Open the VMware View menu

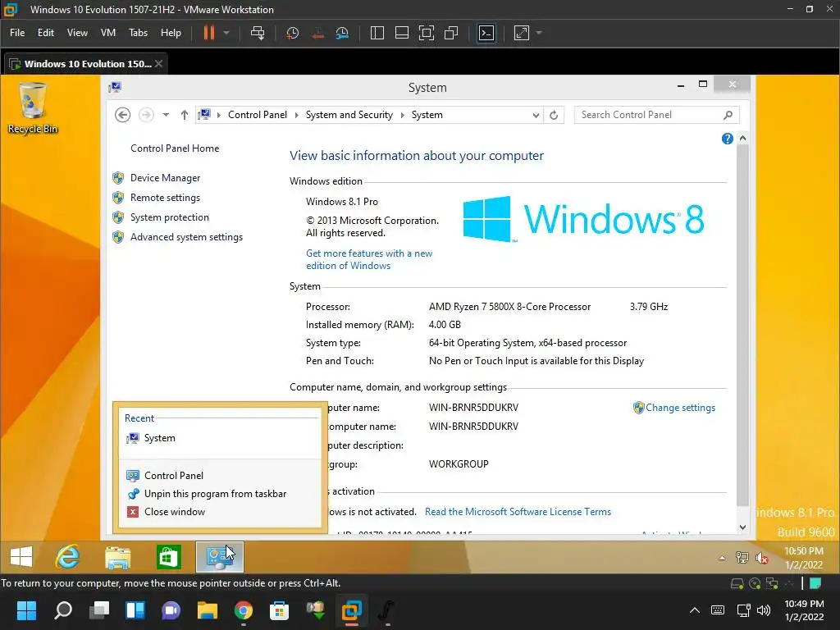click(77, 33)
